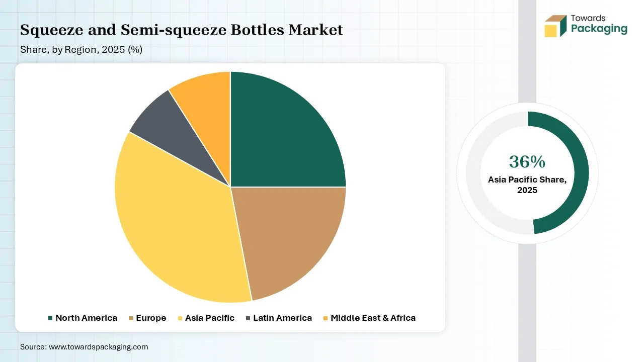Hide the Middle East & Africa legend series

(x=373, y=318)
